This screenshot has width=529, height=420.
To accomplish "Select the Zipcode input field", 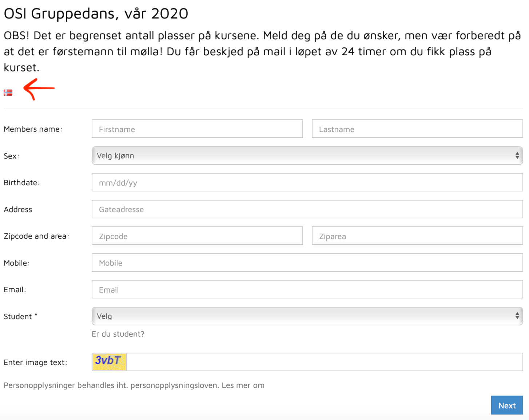I will [197, 236].
